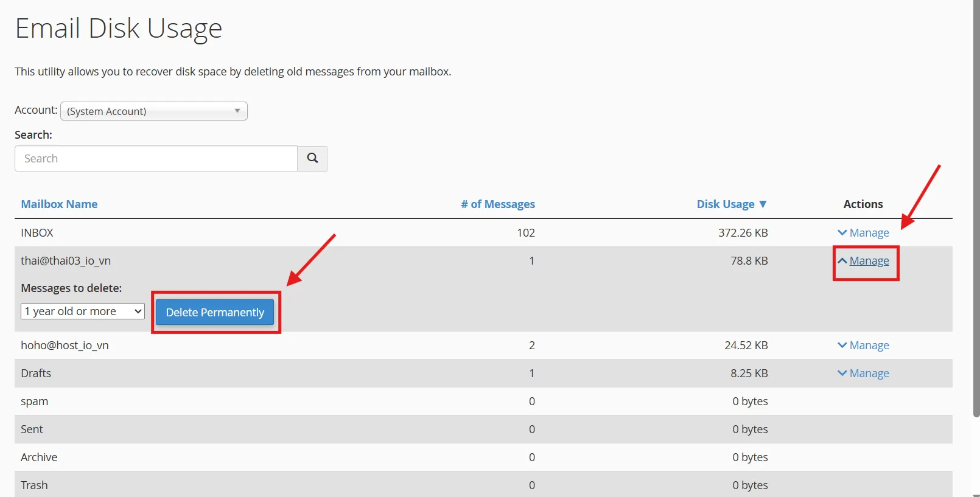Expand Manage for the Drafts mailbox
Screen dimensions: 980x497
click(869, 374)
